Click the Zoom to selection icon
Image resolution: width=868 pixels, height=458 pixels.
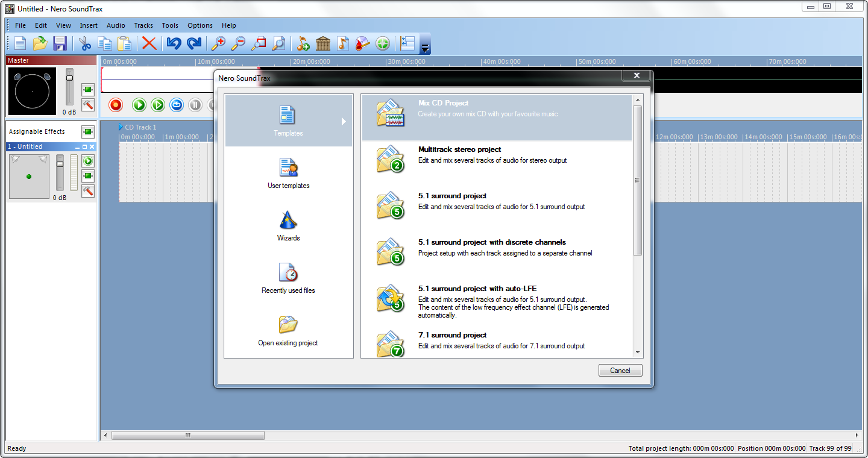point(259,43)
